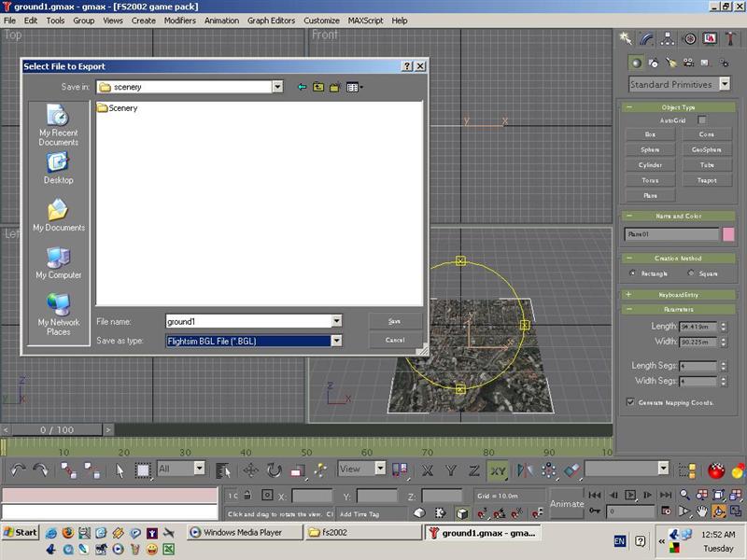Uncheck Generate Mapping Coords
Viewport: 747px width, 560px height.
tap(631, 402)
